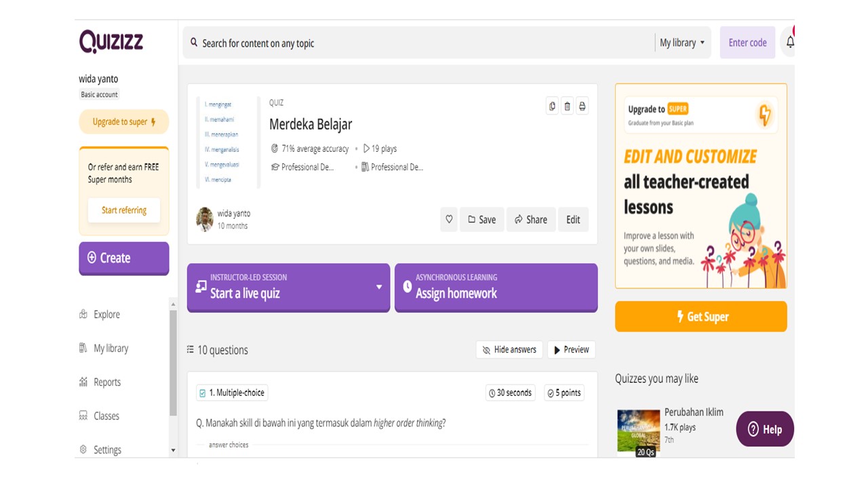Open the 5 points selector

click(564, 393)
